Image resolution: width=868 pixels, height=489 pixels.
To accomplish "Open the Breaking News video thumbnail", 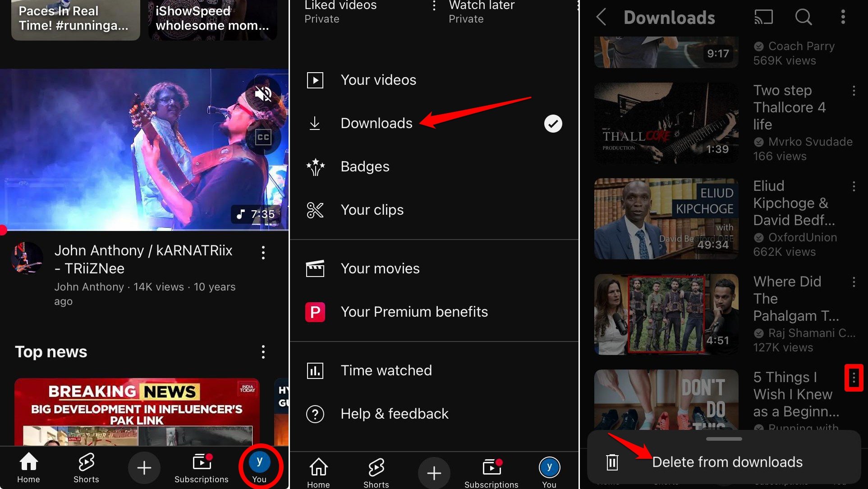I will [137, 412].
